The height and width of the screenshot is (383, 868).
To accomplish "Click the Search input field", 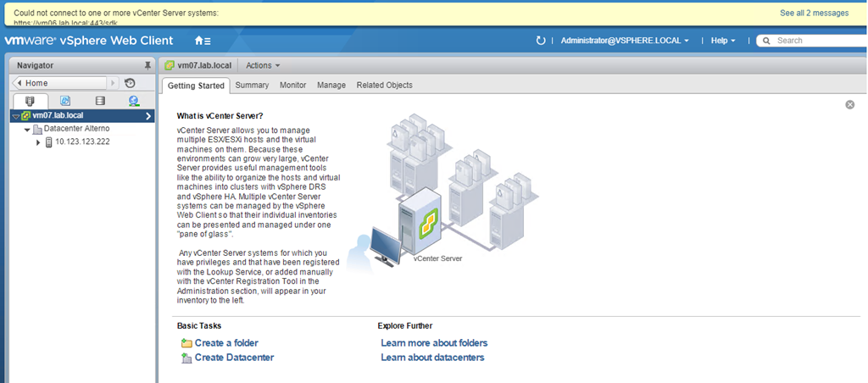I will (818, 41).
